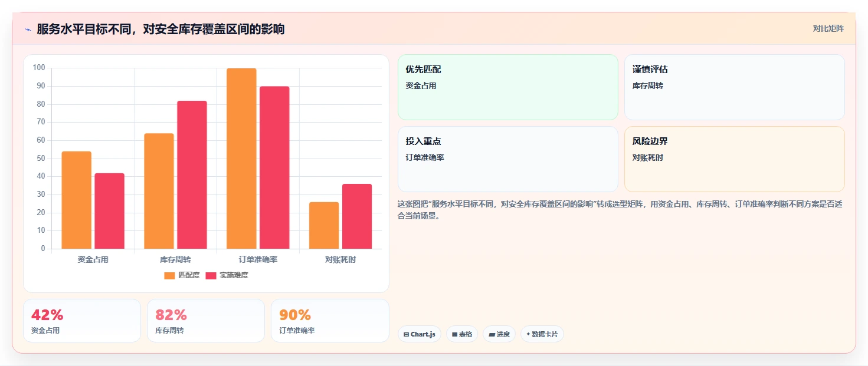Click the red 实施难度 legend swatch
Screen dimensions: 868x366
[x=211, y=275]
